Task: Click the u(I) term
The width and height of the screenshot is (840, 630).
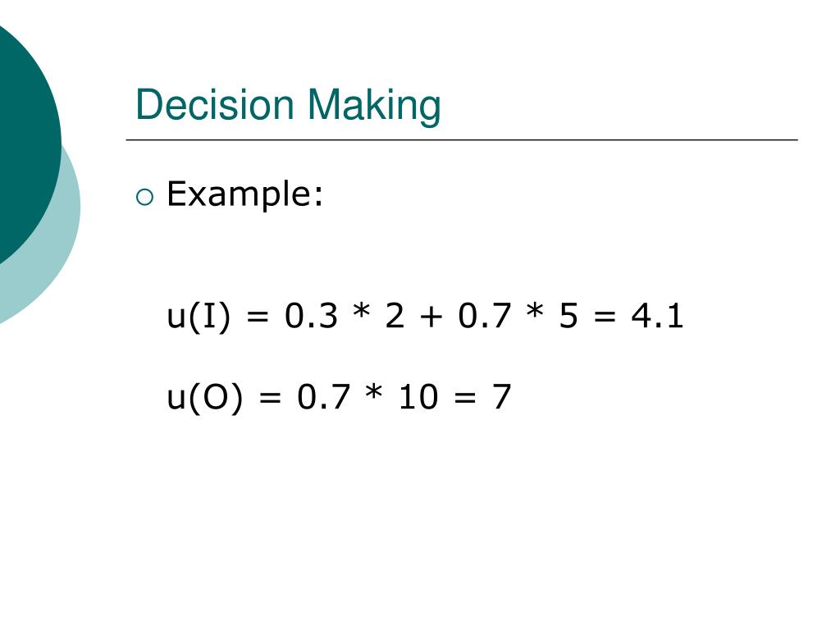Action: pyautogui.click(x=199, y=316)
